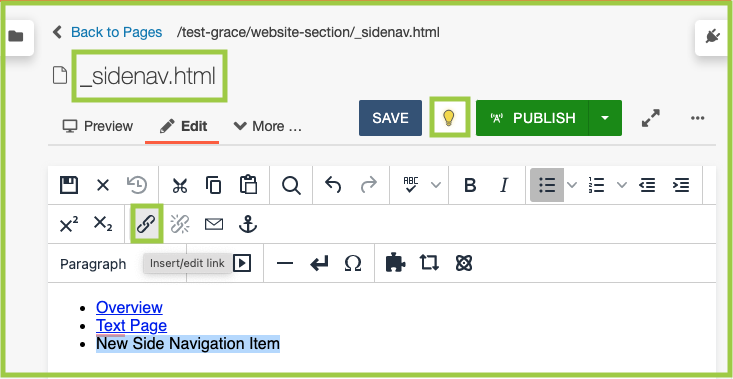Click the Text Page link in the list
The height and width of the screenshot is (379, 733).
pyautogui.click(x=131, y=325)
